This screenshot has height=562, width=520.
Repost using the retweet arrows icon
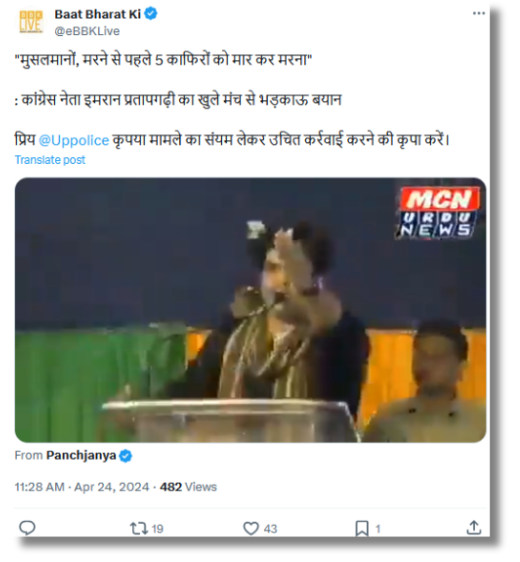[x=139, y=528]
